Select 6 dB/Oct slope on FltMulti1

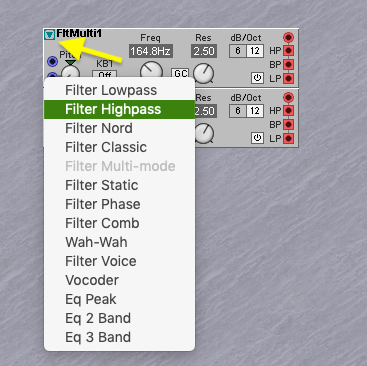[x=238, y=51]
